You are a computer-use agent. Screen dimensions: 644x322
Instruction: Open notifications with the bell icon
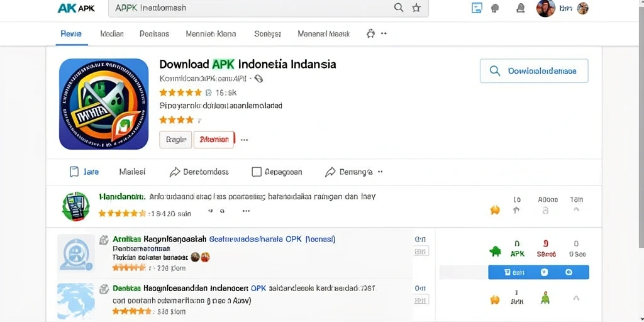pyautogui.click(x=521, y=8)
